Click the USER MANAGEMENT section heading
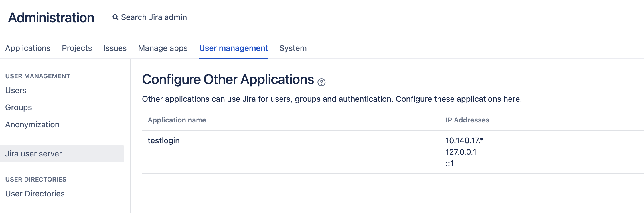Image resolution: width=644 pixels, height=213 pixels. pyautogui.click(x=38, y=76)
